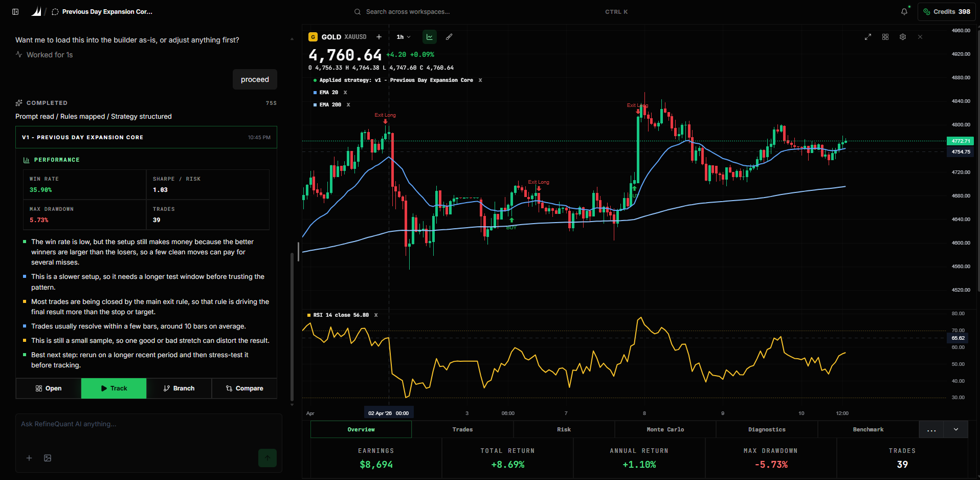The height and width of the screenshot is (480, 980).
Task: Click the Completed status sparkle icon
Action: tap(19, 103)
